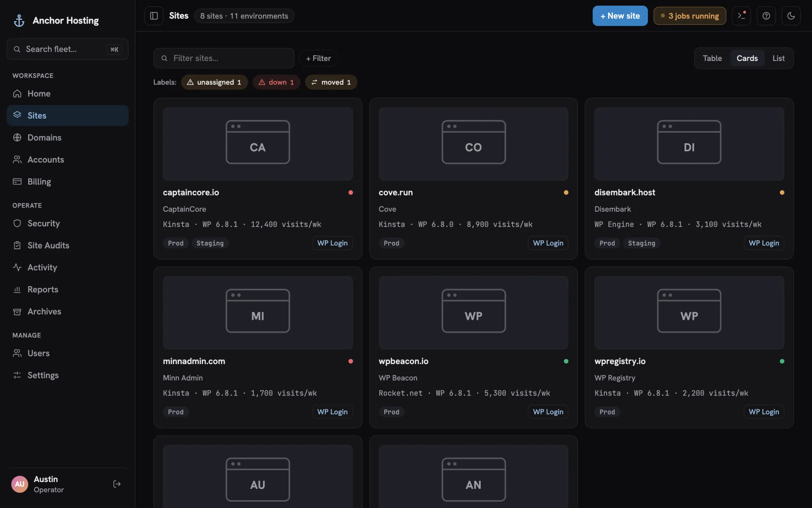Image resolution: width=812 pixels, height=508 pixels.
Task: Open the AN site thumbnail
Action: [473, 476]
